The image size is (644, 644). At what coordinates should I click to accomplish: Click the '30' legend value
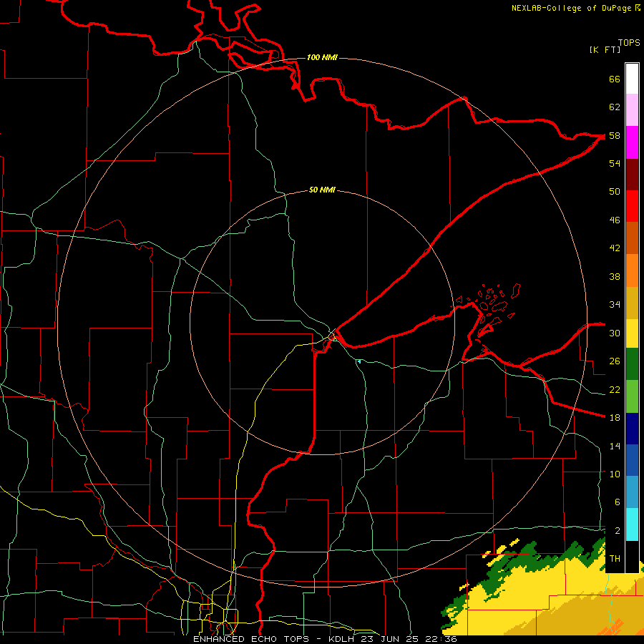coord(615,333)
